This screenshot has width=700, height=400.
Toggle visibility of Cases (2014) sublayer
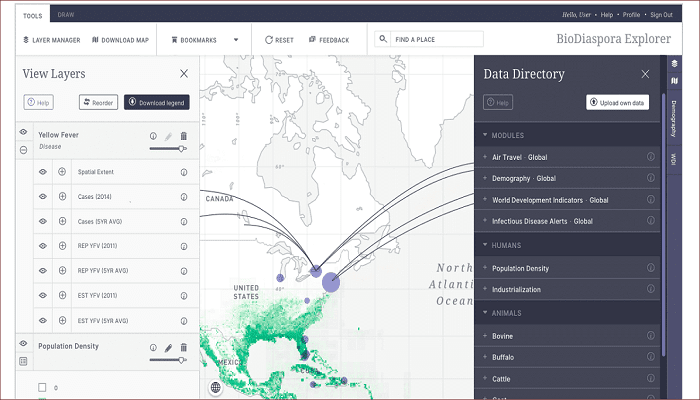(x=43, y=197)
